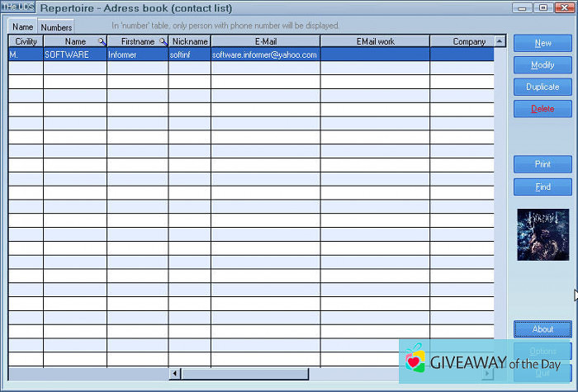Click the red Delete button
The image size is (578, 392).
pyautogui.click(x=542, y=108)
